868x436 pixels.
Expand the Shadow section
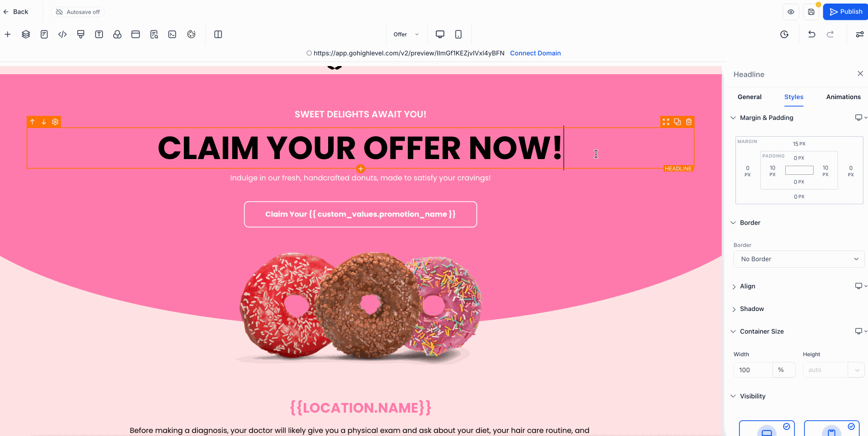tap(752, 309)
